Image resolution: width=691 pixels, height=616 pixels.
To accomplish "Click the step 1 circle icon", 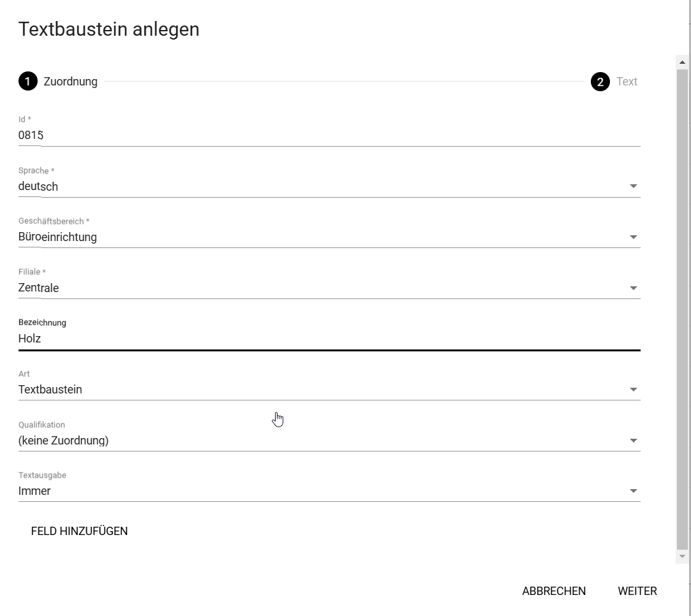I will (x=28, y=82).
